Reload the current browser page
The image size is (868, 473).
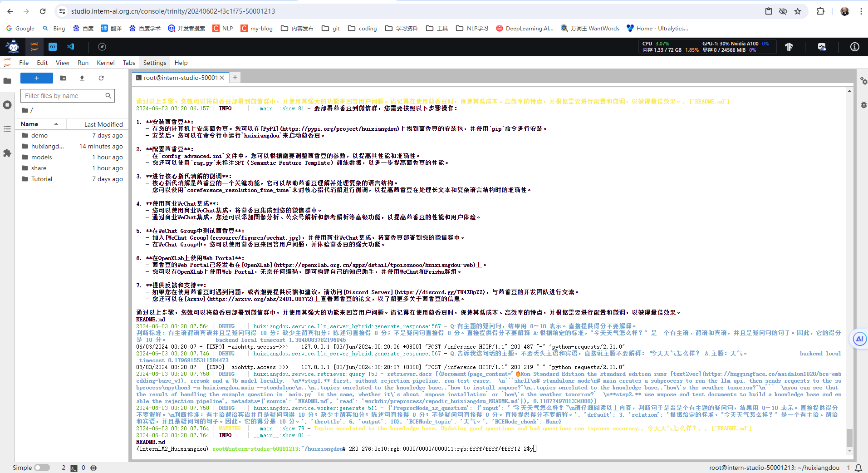tap(43, 11)
